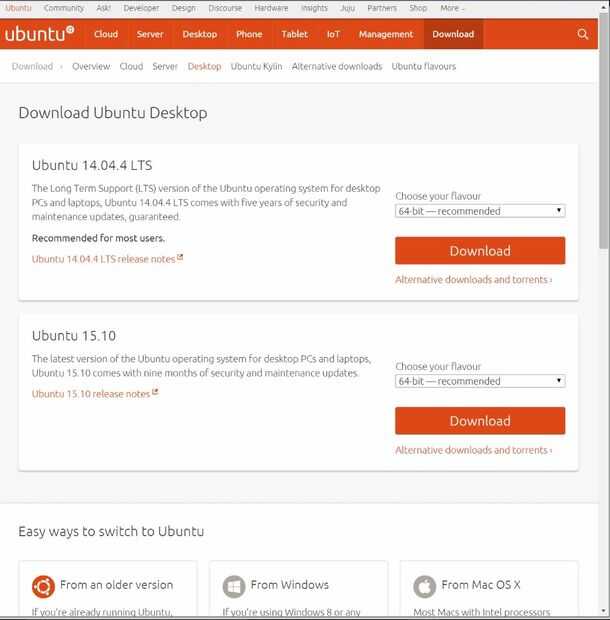Visit the Hardware link
This screenshot has width=610, height=620.
[x=271, y=8]
